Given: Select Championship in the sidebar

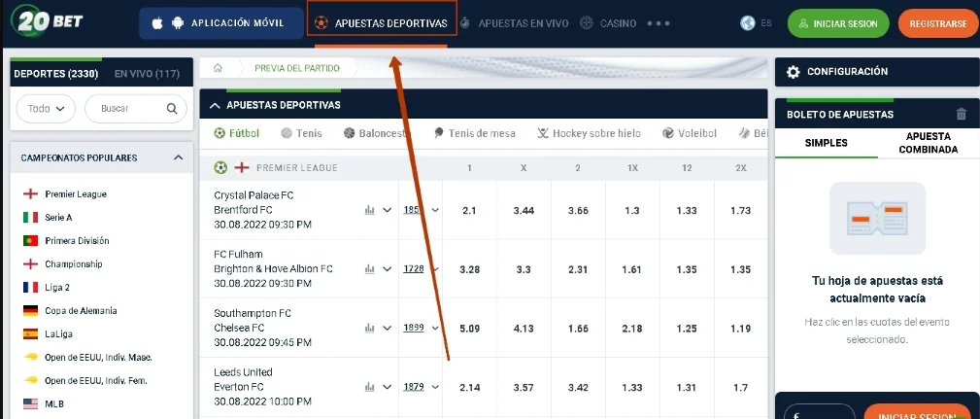Looking at the screenshot, I should point(62,263).
